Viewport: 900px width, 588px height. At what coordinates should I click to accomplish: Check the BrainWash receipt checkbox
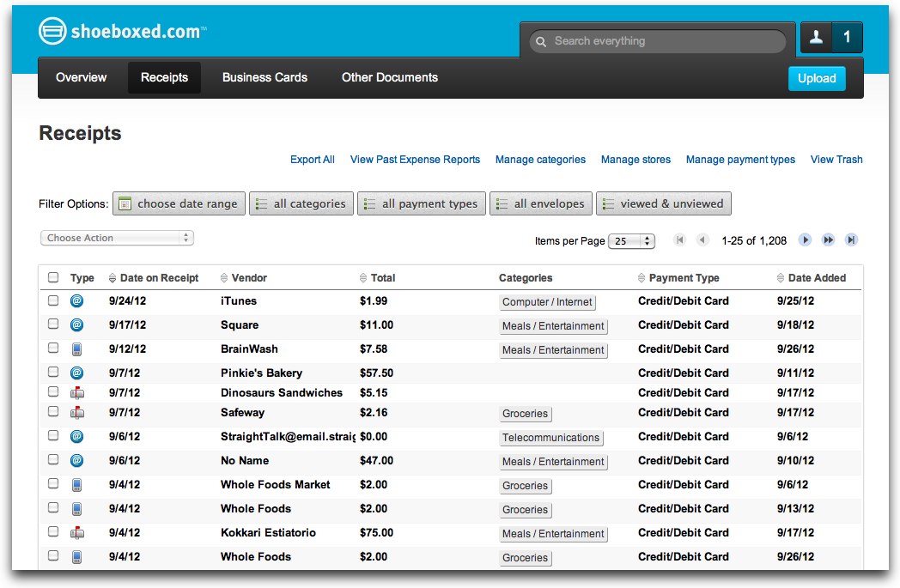click(x=53, y=348)
